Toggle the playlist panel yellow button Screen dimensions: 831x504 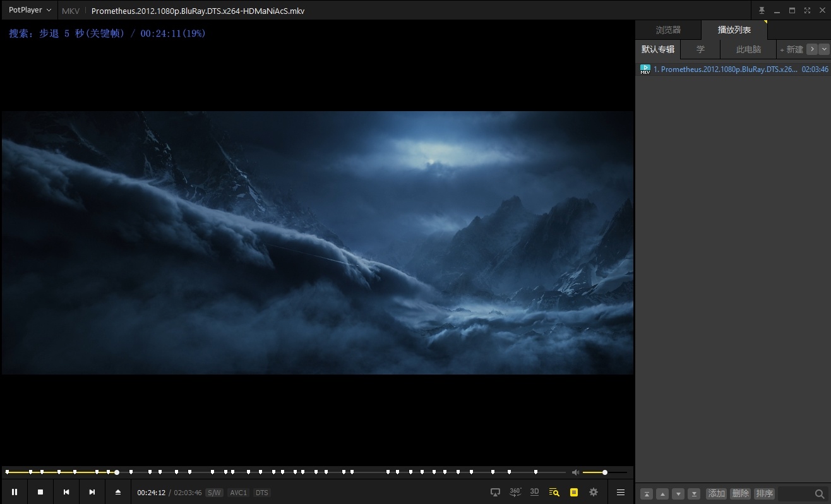coord(573,492)
